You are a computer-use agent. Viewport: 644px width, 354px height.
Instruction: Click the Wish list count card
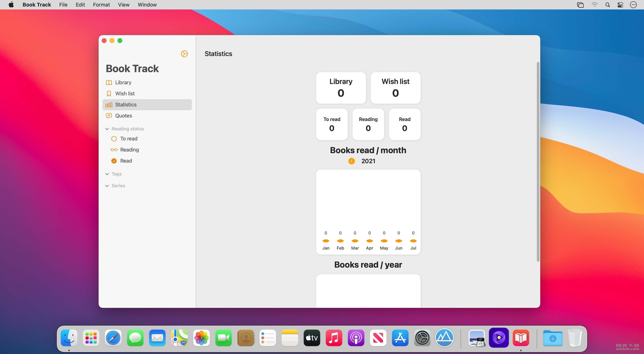[396, 88]
